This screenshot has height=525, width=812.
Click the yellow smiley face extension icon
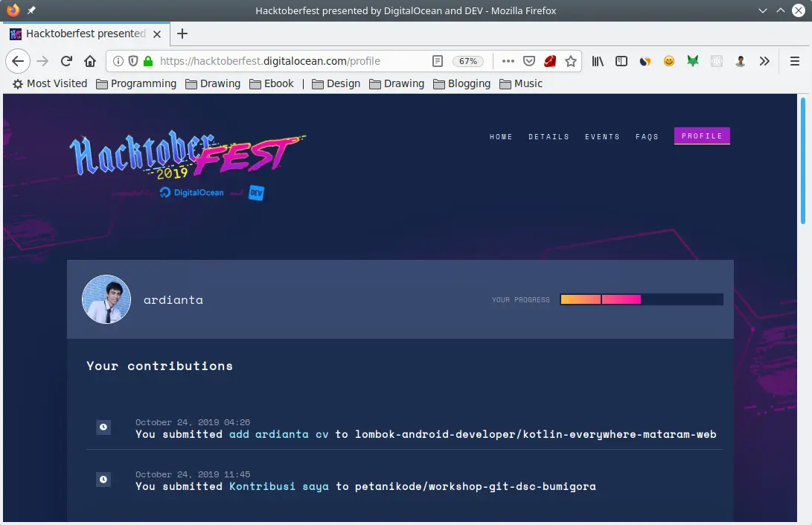669,61
